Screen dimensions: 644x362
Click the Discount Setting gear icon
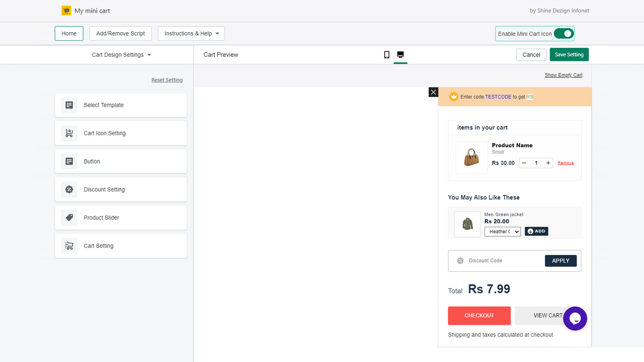69,189
